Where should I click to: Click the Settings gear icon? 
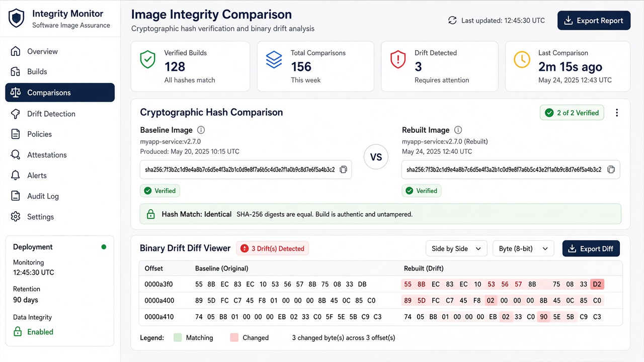16,217
